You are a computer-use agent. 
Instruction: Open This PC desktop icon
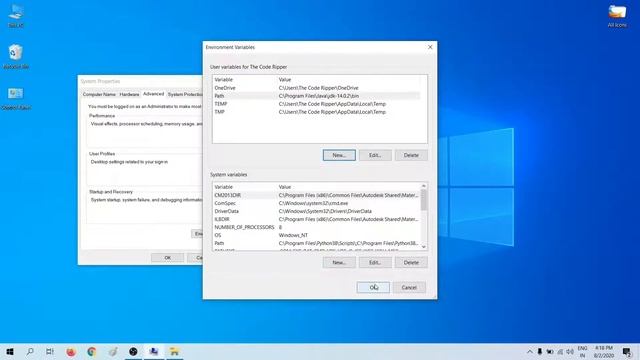pos(16,16)
